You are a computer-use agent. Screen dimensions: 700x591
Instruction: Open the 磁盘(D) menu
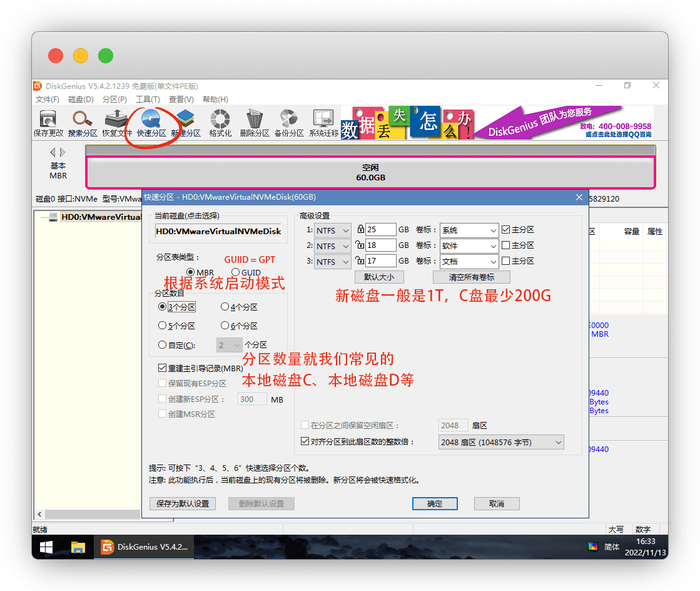pyautogui.click(x=81, y=100)
